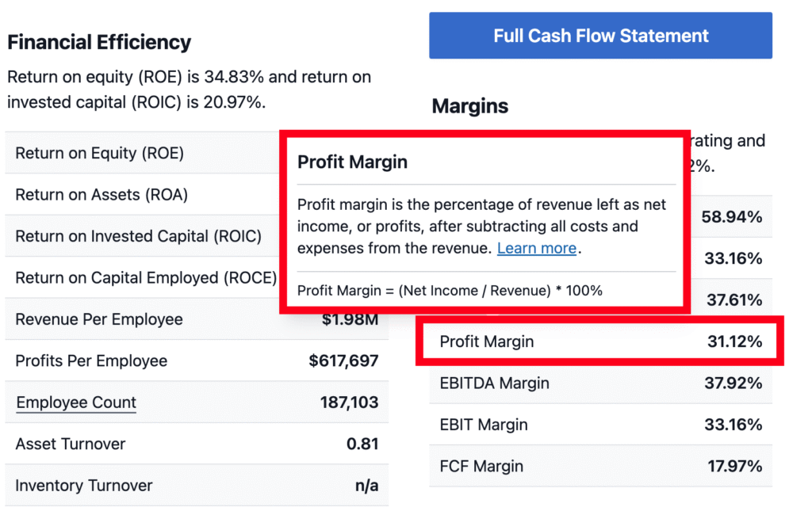Click the $617,697 profits per employee value

pyautogui.click(x=343, y=361)
